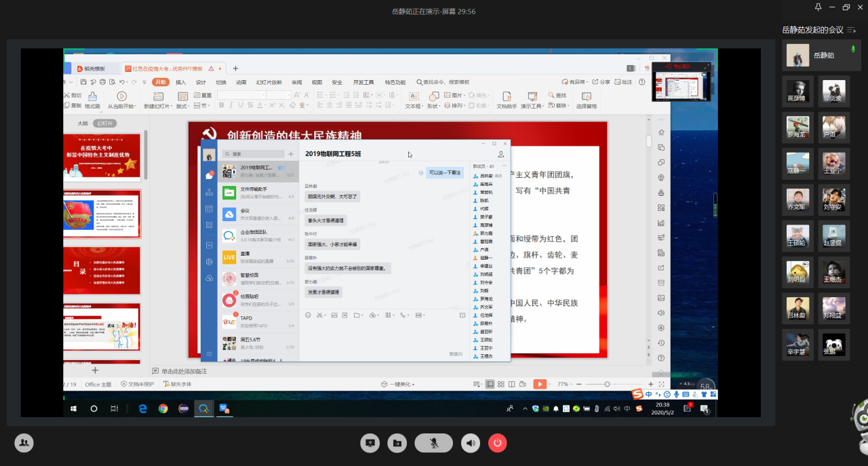Image resolution: width=868 pixels, height=466 pixels.
Task: Click the 分享 share button
Action: (x=601, y=82)
